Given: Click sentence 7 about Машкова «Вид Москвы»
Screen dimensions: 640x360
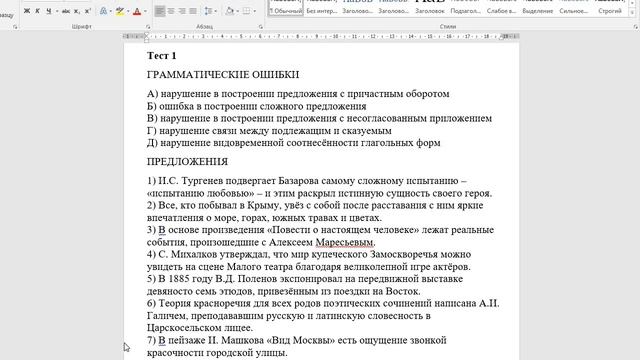Looking at the screenshot, I should click(297, 346).
